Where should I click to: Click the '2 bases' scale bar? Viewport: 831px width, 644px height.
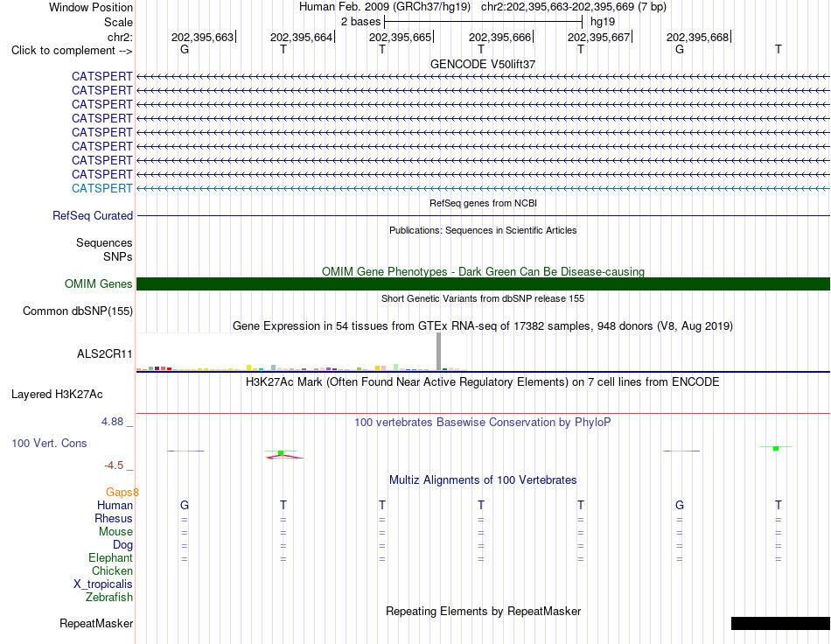(483, 22)
